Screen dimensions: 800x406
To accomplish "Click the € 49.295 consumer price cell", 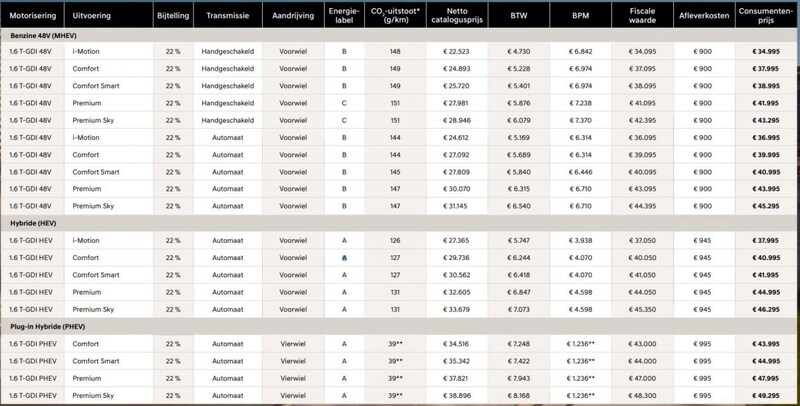I will (767, 395).
